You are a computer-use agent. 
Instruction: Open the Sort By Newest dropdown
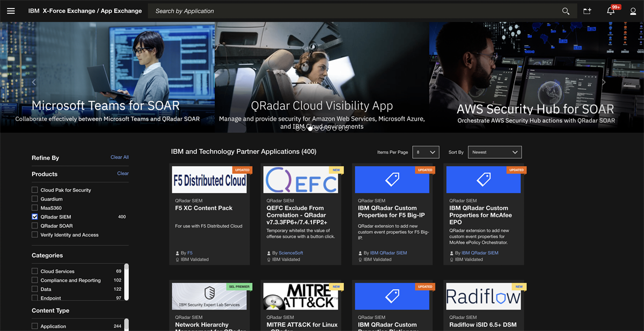point(494,152)
